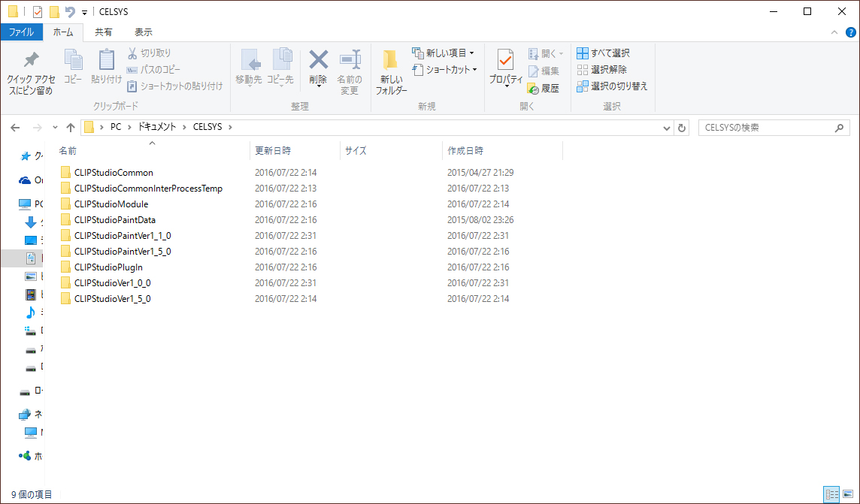The image size is (860, 504).
Task: Click Paste shortcut (ショートカットの貼り付け)
Action: click(175, 86)
